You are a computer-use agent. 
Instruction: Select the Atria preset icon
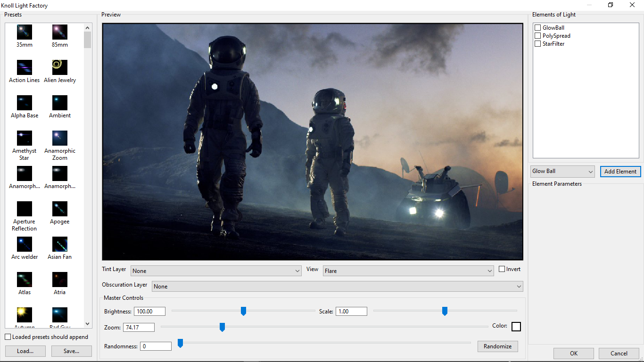[x=60, y=280]
